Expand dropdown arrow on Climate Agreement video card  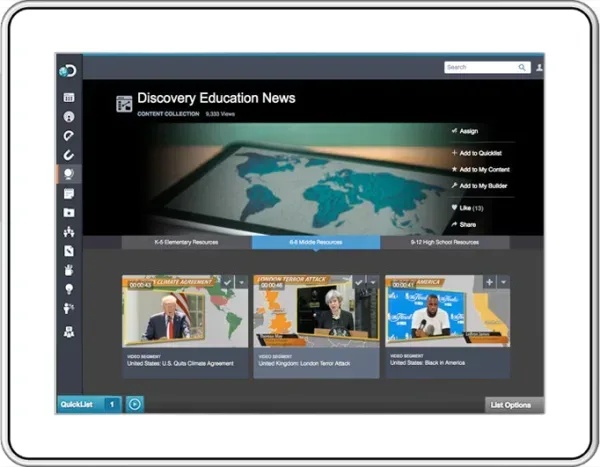click(x=242, y=283)
